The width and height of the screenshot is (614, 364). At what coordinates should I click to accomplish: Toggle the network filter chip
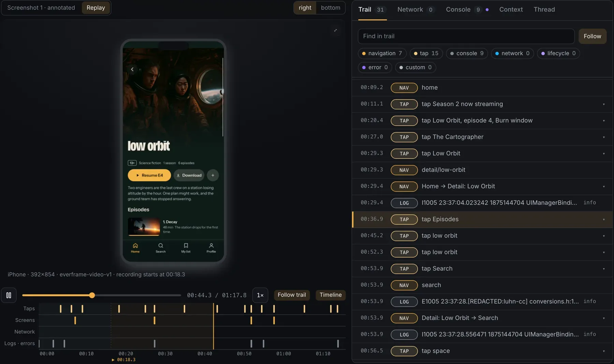pos(512,54)
